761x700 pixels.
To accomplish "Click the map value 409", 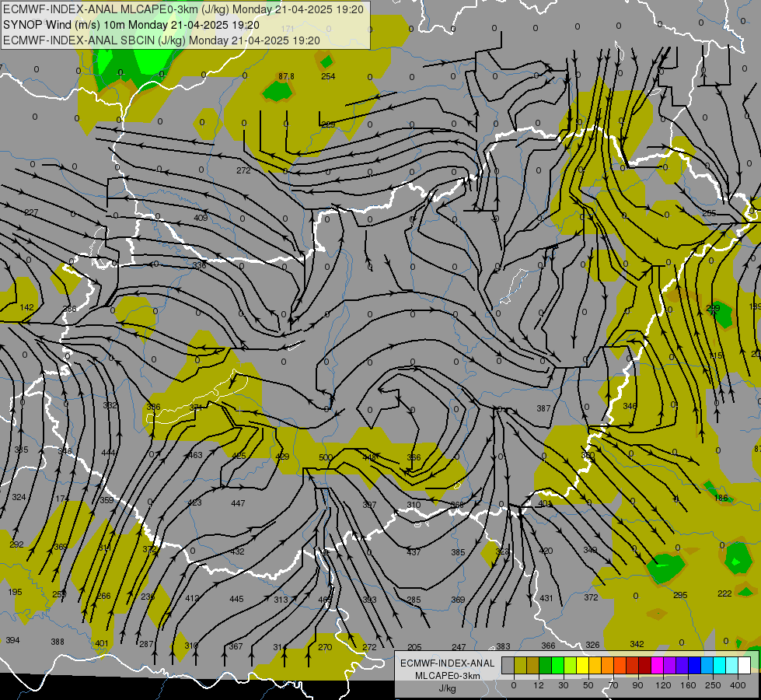I will pyautogui.click(x=201, y=218).
